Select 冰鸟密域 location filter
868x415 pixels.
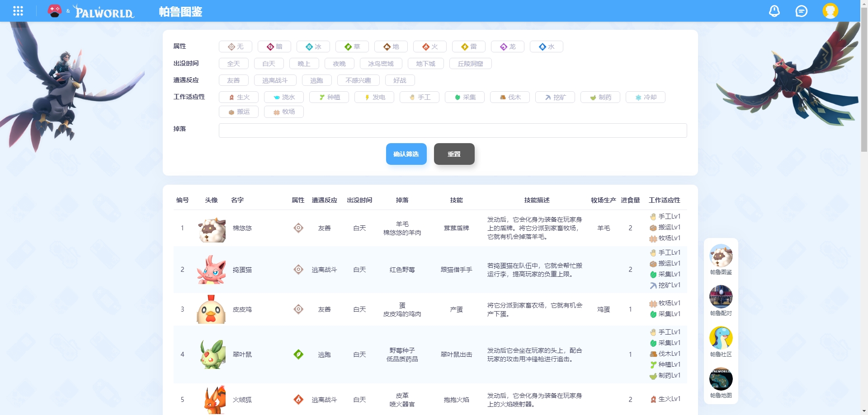pos(381,64)
